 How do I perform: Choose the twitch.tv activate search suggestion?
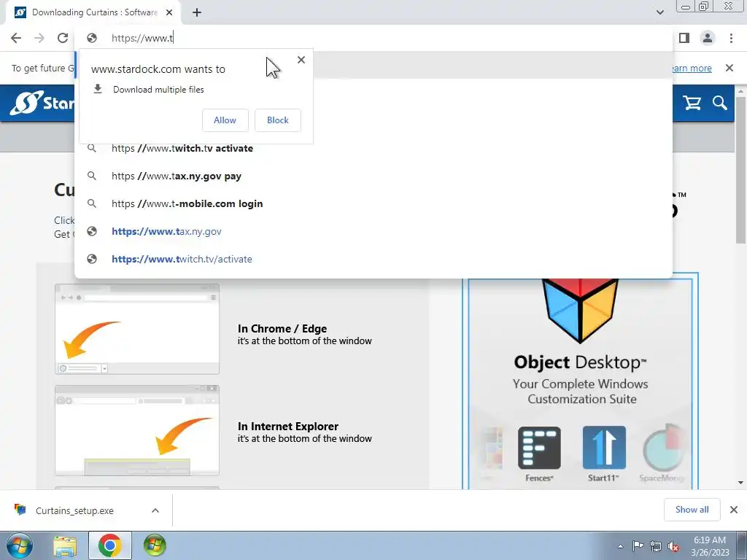(x=373, y=149)
